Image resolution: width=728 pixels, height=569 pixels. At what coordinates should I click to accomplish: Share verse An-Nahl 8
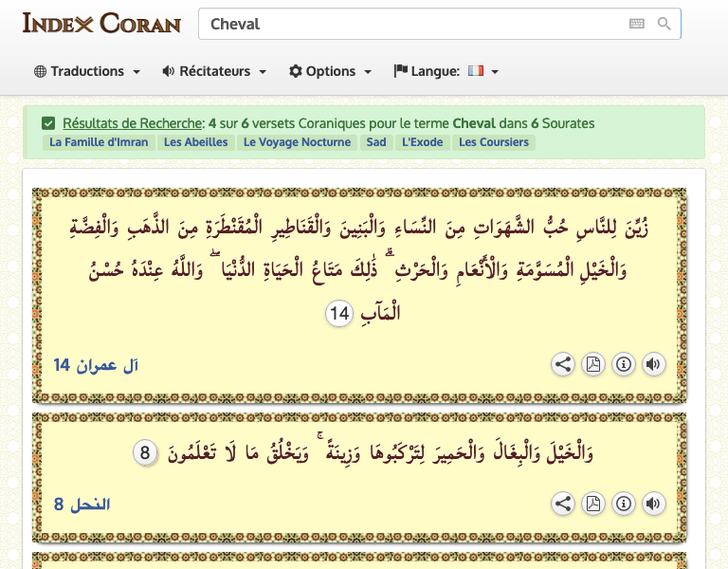coord(563,504)
